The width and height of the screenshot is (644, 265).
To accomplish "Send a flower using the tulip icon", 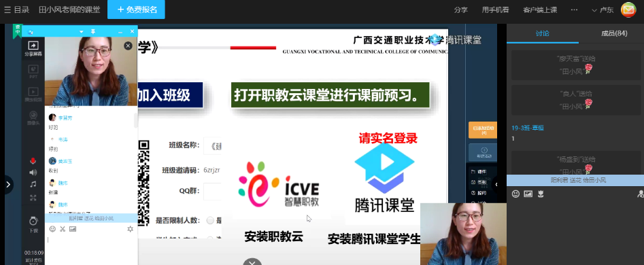I will [x=541, y=194].
